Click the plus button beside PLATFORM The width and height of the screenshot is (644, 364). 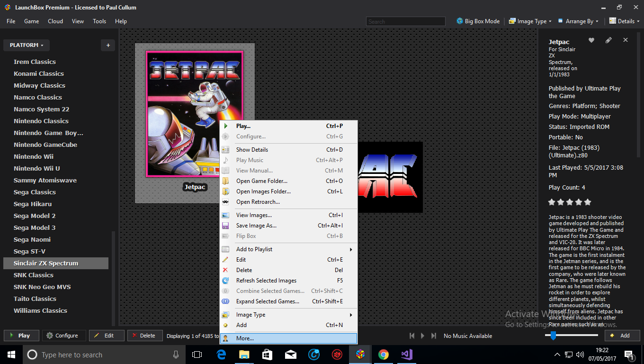(108, 45)
